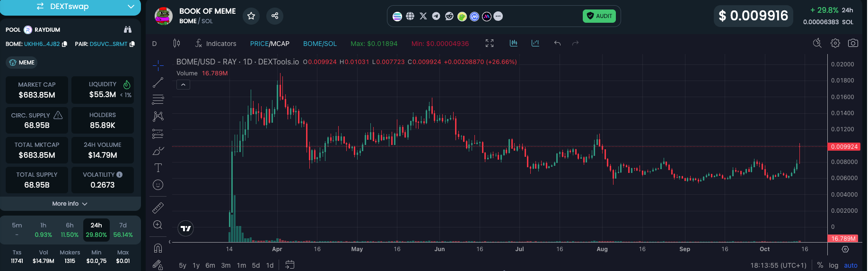The width and height of the screenshot is (868, 271).
Task: Open BOME token address UKHH6...4J82 link
Action: click(42, 44)
